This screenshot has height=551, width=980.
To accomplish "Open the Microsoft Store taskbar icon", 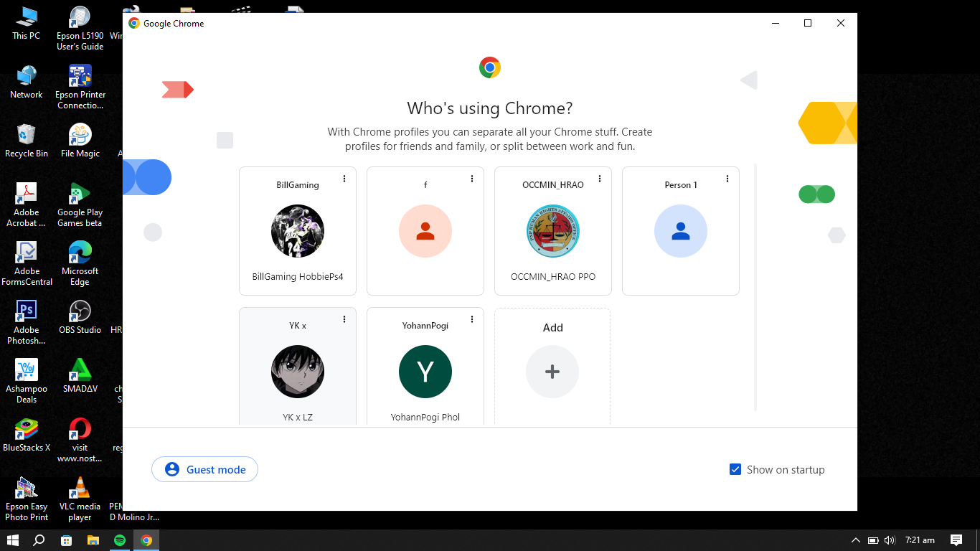I will [x=66, y=540].
